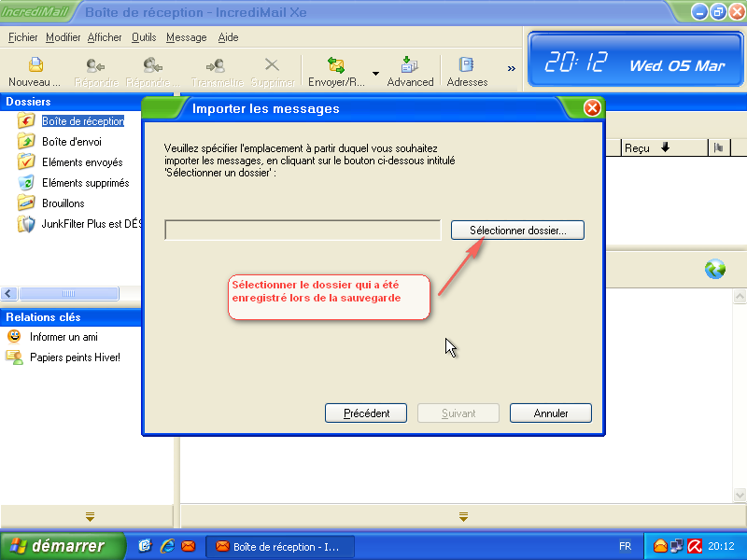This screenshot has height=560, width=747.
Task: Click the Papiers peints Hiver contact icon
Action: (x=14, y=357)
